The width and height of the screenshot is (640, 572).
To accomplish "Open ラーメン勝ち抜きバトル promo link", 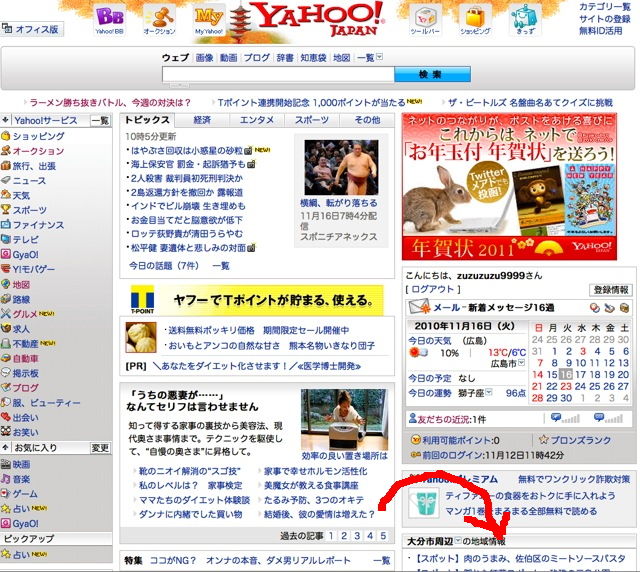I will click(x=110, y=102).
